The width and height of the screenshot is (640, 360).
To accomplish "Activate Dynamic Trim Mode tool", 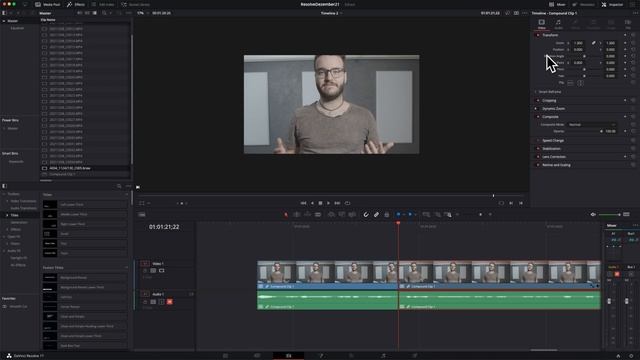I will pos(307,215).
